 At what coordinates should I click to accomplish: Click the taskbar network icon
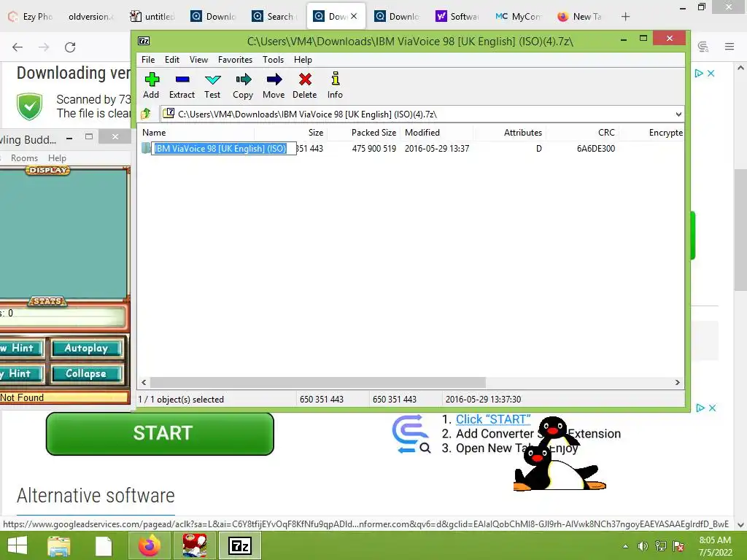coord(661,546)
